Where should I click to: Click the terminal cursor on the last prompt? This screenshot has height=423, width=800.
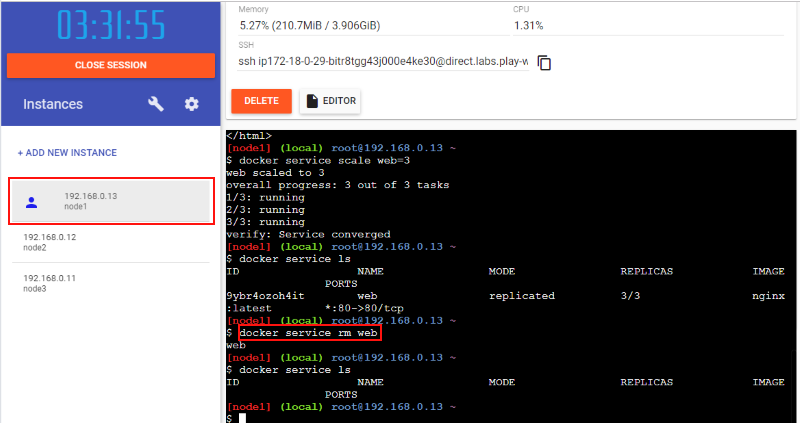tap(242, 418)
